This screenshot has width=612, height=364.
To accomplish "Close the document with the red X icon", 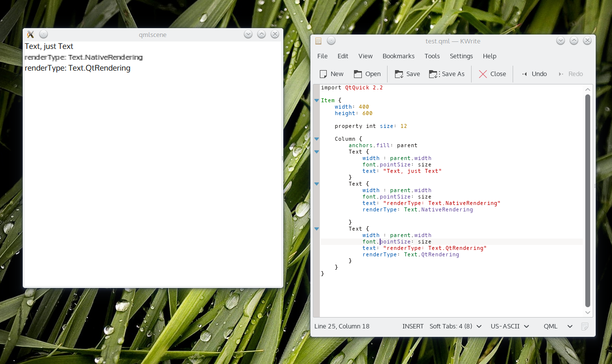I will pos(483,74).
